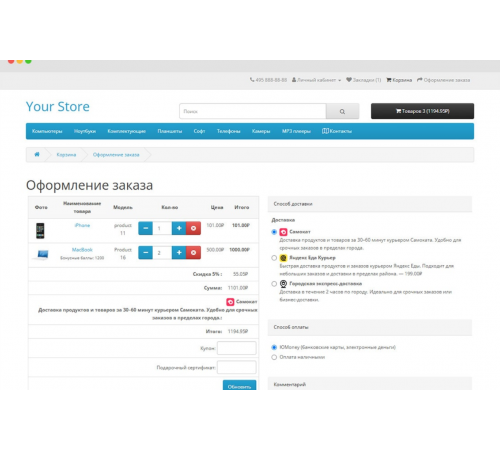This screenshot has height=450, width=500.
Task: Decrease iPhone quantity with minus button
Action: coord(145,228)
